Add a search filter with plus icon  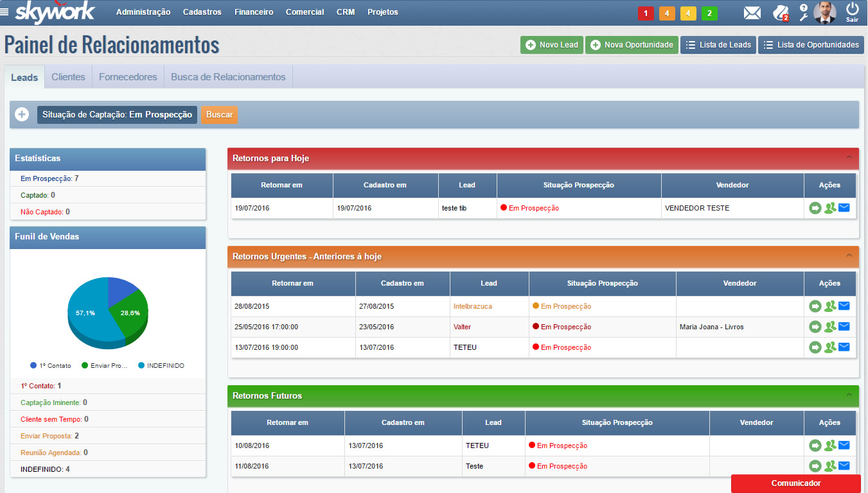coord(22,115)
